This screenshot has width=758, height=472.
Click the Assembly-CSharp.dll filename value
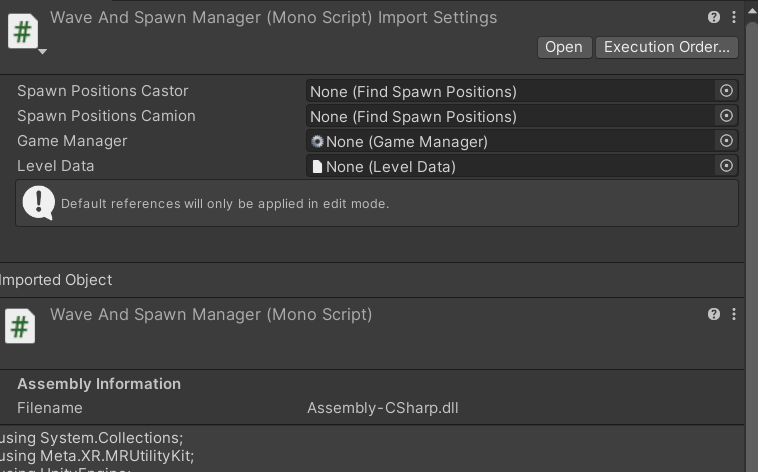[382, 408]
